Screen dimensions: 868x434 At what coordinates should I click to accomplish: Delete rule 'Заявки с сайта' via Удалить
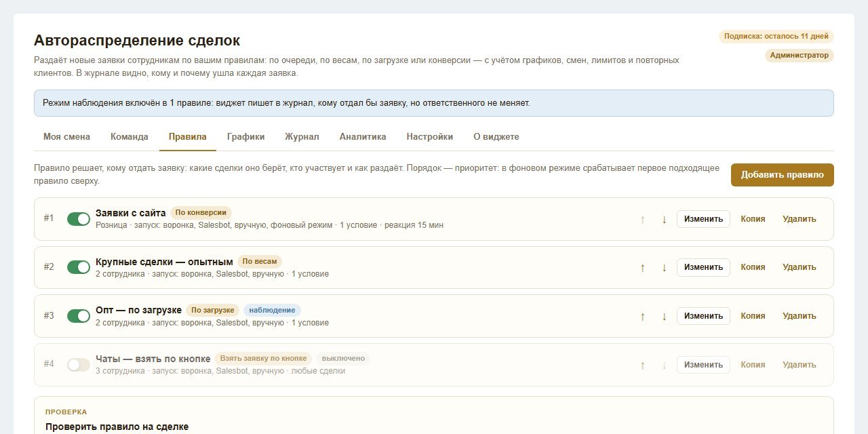pyautogui.click(x=800, y=219)
